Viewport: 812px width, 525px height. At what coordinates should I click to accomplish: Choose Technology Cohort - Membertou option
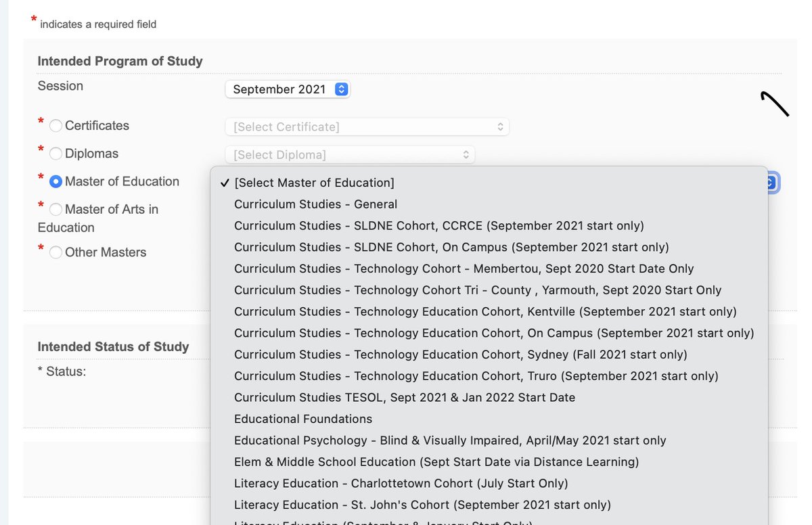tap(489, 269)
